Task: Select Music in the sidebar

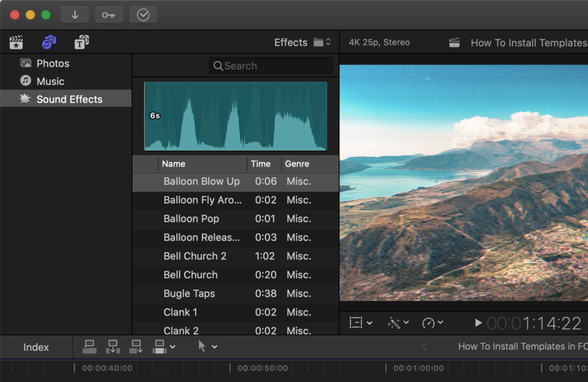Action: coord(51,82)
